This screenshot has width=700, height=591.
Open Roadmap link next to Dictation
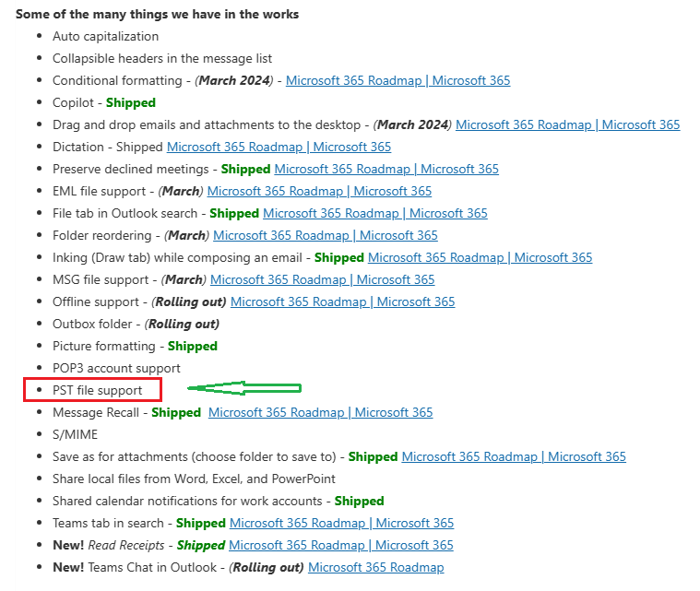click(279, 148)
